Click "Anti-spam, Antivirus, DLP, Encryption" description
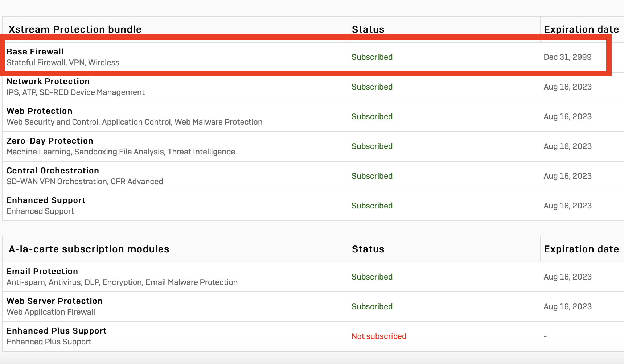 [122, 282]
